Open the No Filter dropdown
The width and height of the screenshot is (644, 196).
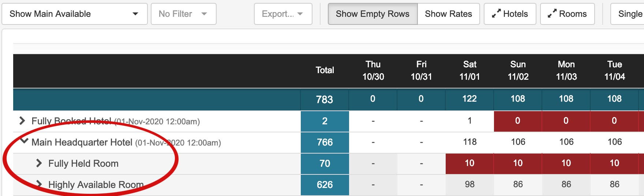pos(184,14)
